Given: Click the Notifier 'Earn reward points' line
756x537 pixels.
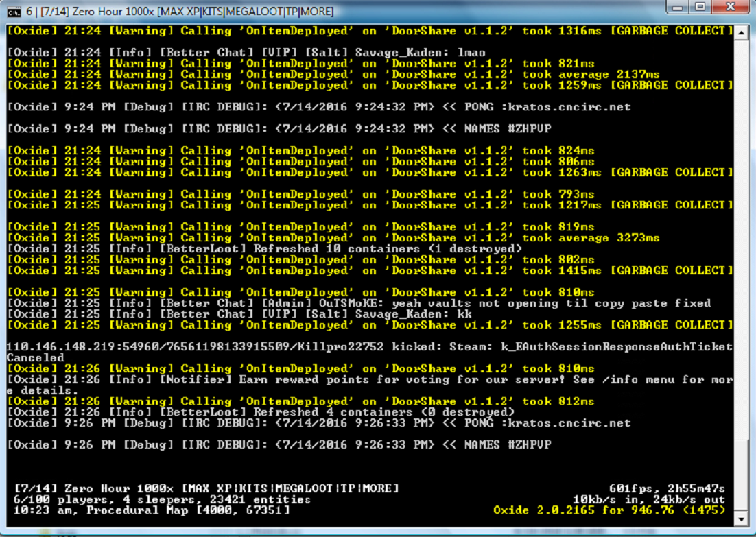Looking at the screenshot, I should point(370,385).
